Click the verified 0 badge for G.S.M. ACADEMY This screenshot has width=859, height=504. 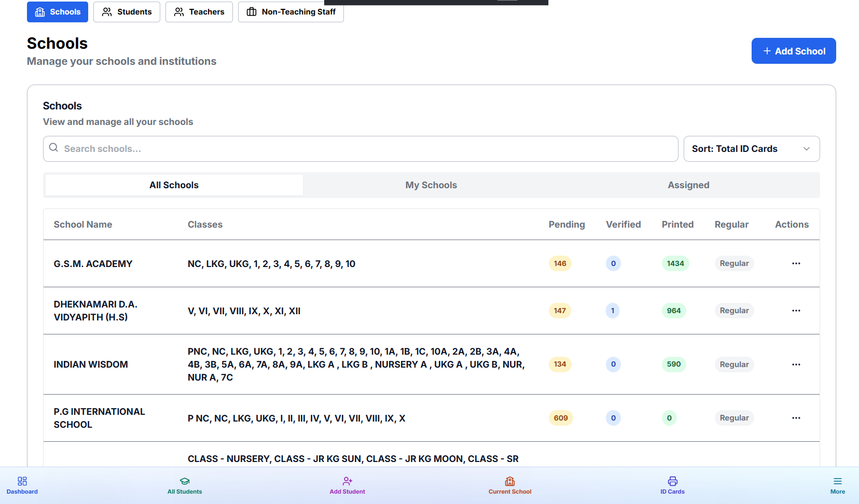(613, 263)
